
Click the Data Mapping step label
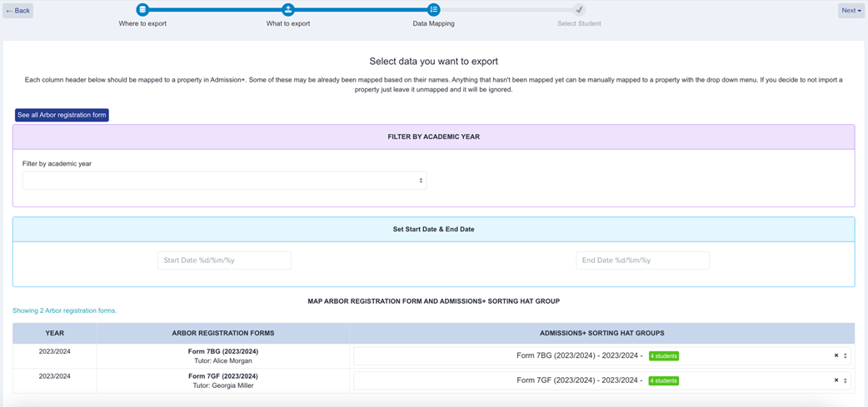click(x=433, y=24)
